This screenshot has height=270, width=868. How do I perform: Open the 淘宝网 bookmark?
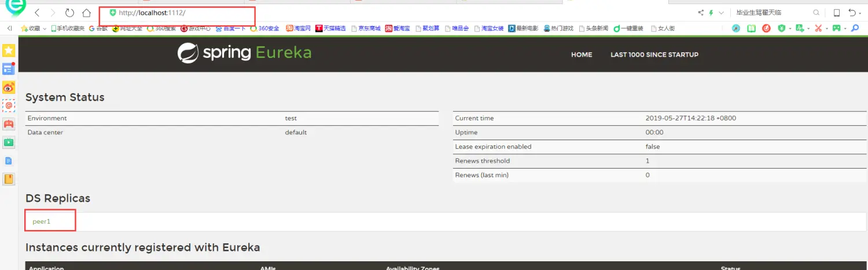pyautogui.click(x=299, y=28)
